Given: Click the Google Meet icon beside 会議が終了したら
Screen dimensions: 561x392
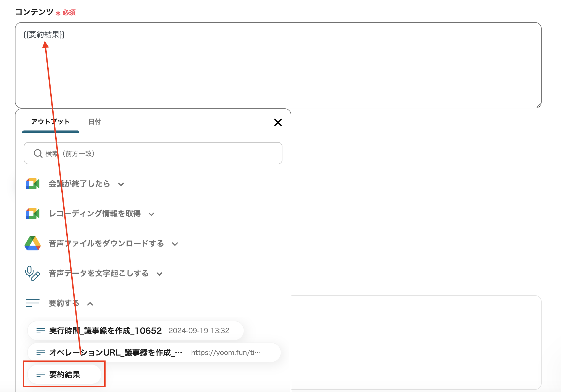Looking at the screenshot, I should 33,184.
